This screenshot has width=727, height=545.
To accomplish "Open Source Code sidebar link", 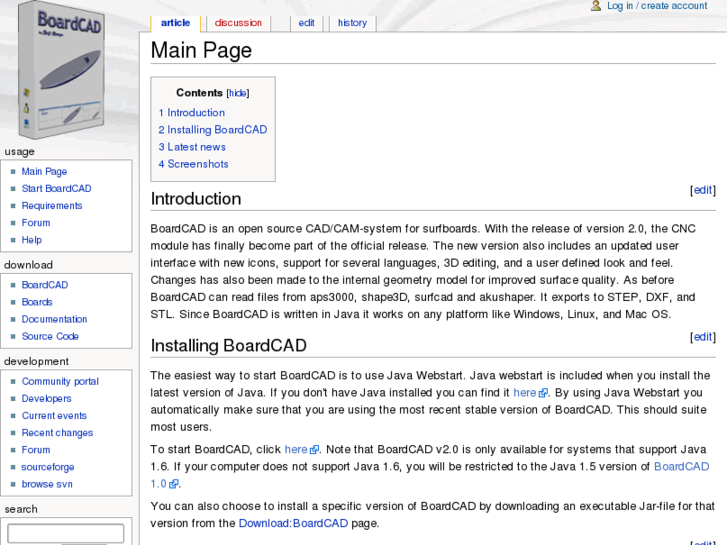I will click(x=50, y=337).
